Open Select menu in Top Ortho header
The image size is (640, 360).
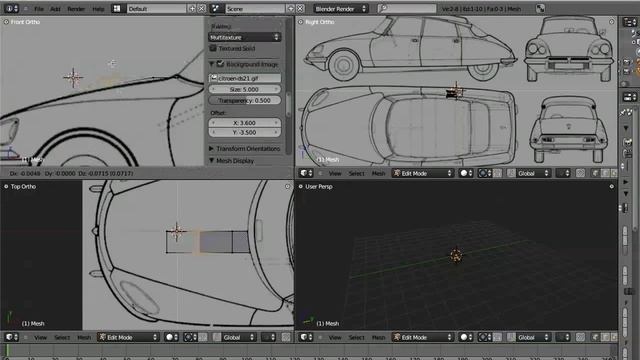click(x=62, y=338)
